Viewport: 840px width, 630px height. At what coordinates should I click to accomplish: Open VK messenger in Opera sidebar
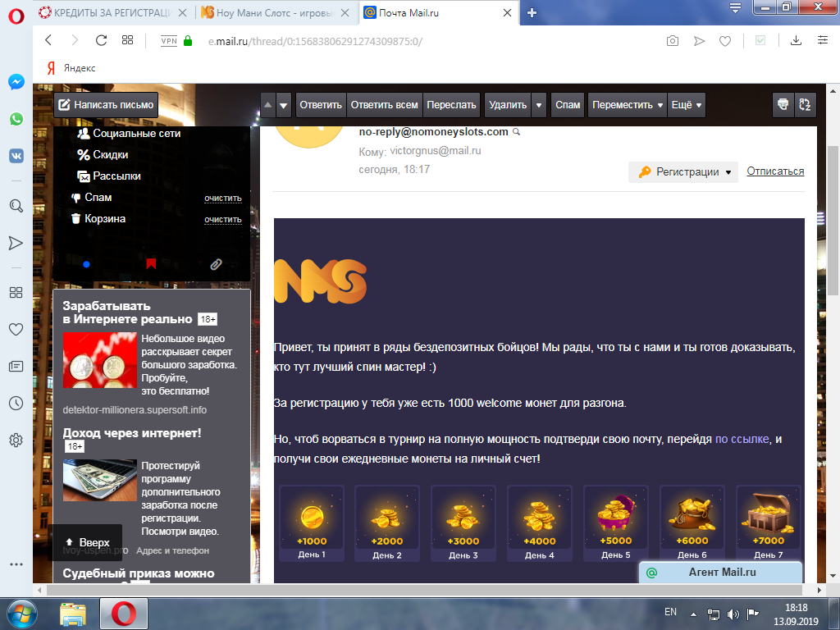(x=16, y=156)
